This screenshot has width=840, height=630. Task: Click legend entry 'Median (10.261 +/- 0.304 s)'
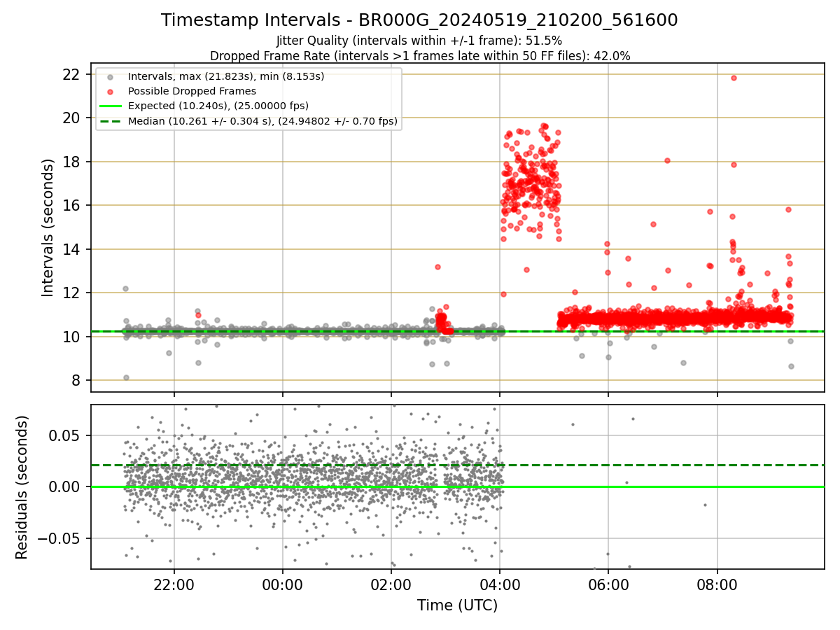click(262, 121)
